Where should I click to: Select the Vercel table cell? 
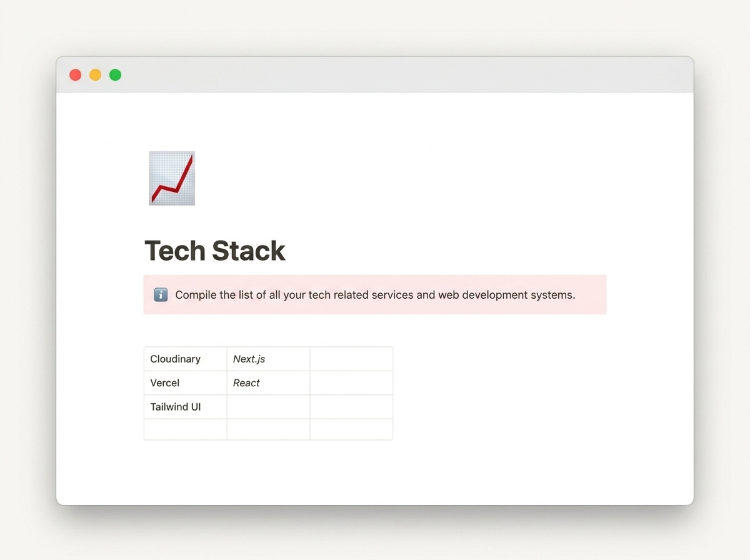[186, 382]
